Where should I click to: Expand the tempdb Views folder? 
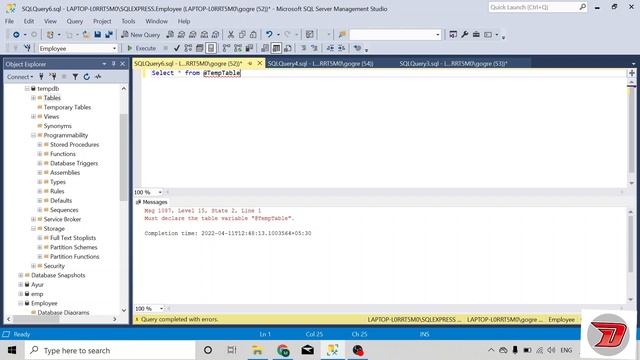pos(33,117)
